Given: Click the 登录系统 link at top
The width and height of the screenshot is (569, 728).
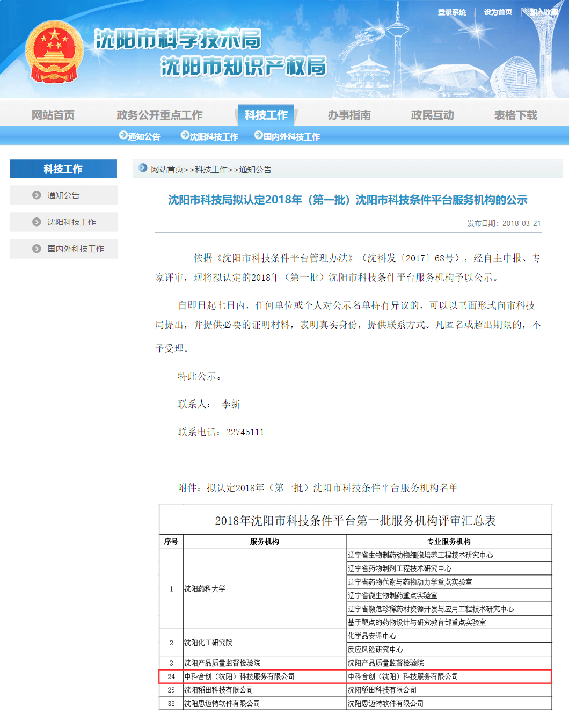Looking at the screenshot, I should [451, 12].
